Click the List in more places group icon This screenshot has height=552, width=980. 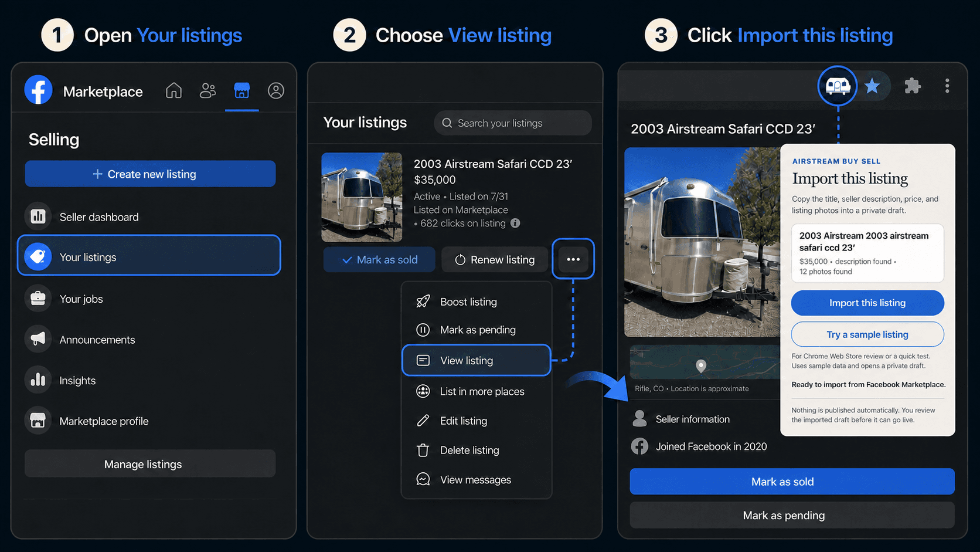pyautogui.click(x=423, y=391)
